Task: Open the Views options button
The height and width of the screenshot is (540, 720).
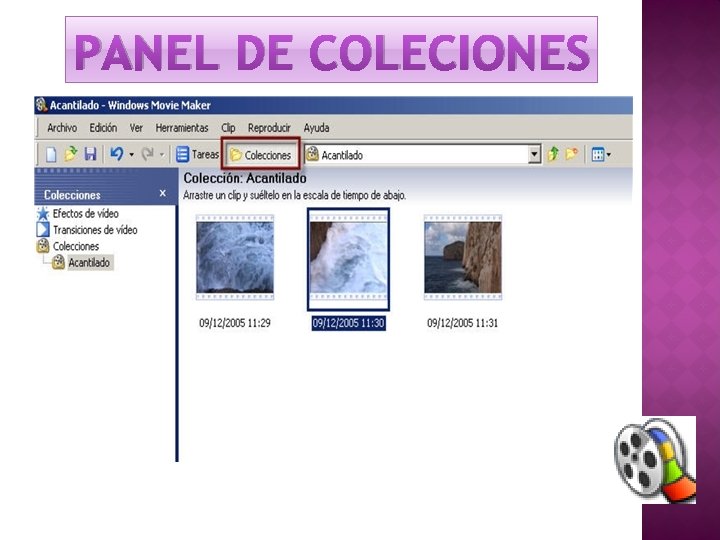Action: (601, 154)
